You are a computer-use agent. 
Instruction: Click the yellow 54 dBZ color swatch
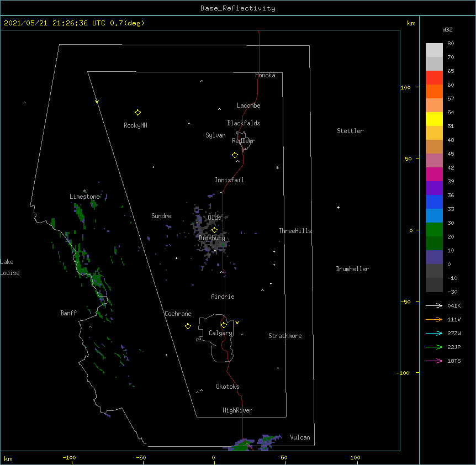coord(434,119)
